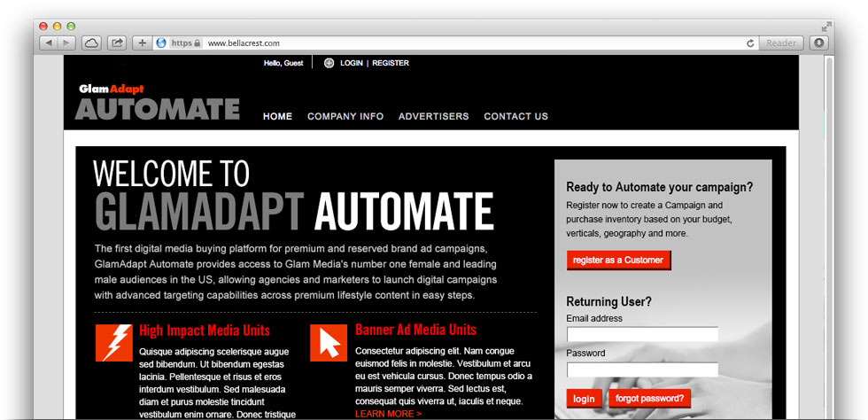Focus the Email address input field
Screen dimensions: 868x420
642,335
